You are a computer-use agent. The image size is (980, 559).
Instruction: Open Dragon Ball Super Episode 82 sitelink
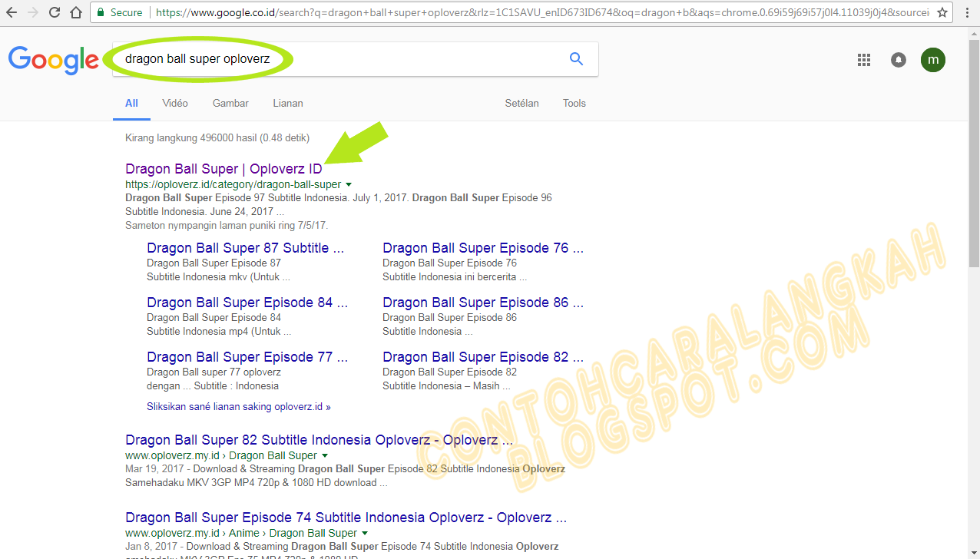pos(483,357)
